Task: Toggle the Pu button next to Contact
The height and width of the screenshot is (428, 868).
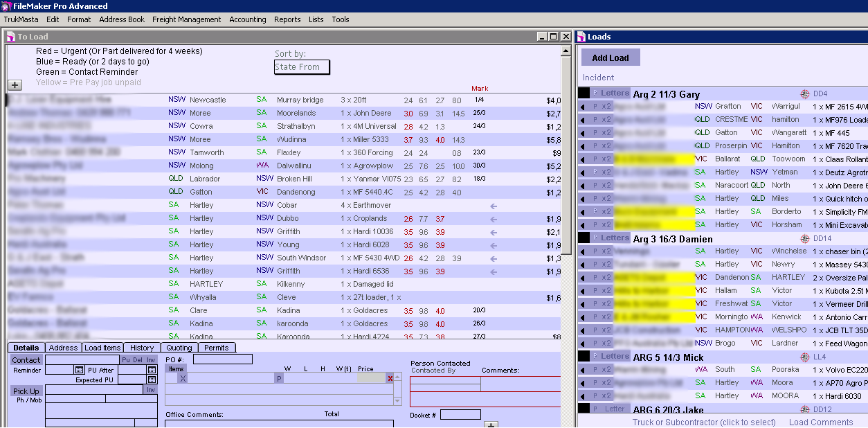Action: tap(126, 359)
